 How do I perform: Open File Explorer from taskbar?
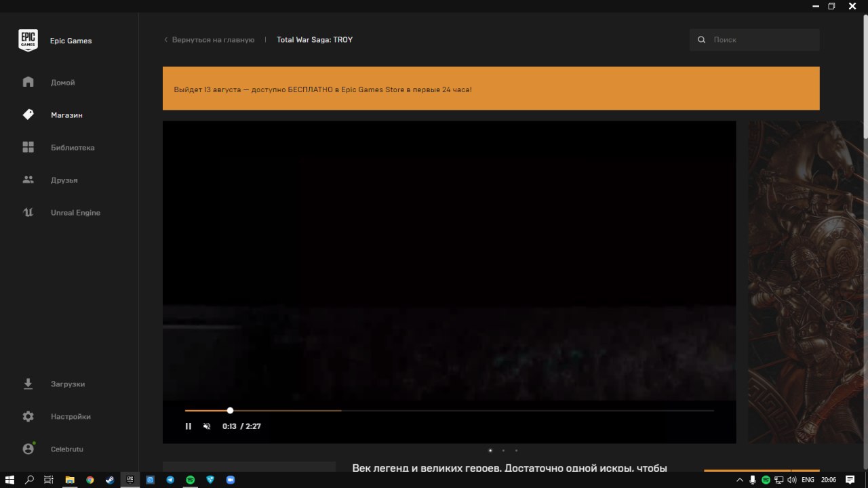[69, 480]
